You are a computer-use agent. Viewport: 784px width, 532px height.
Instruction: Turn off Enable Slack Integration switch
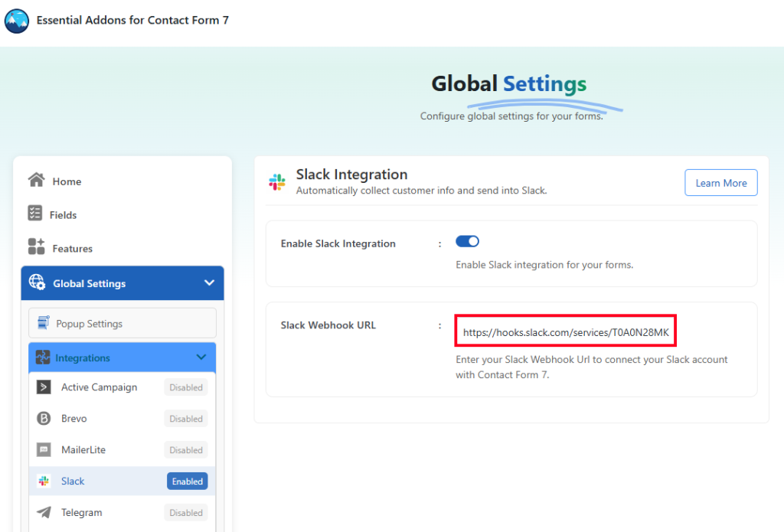[467, 241]
